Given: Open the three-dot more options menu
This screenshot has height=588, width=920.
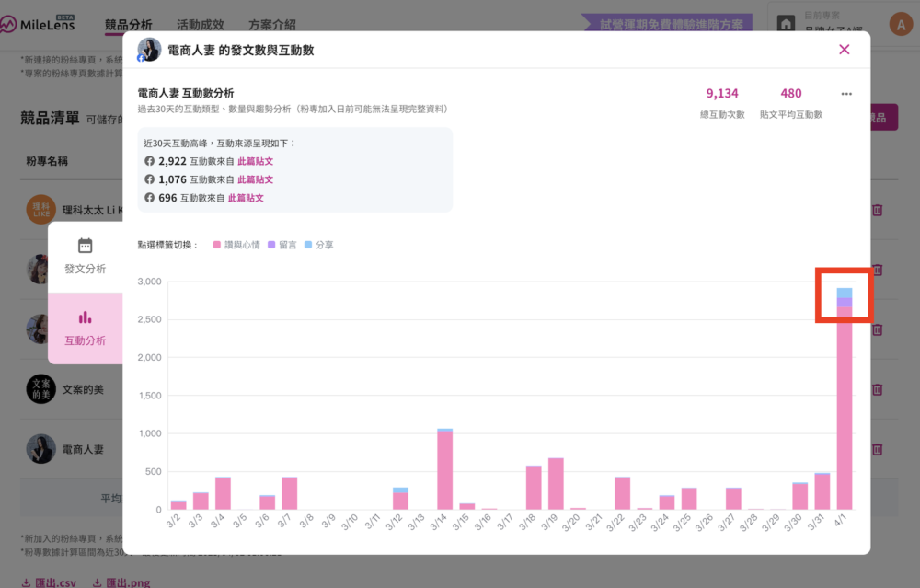Looking at the screenshot, I should 846,94.
